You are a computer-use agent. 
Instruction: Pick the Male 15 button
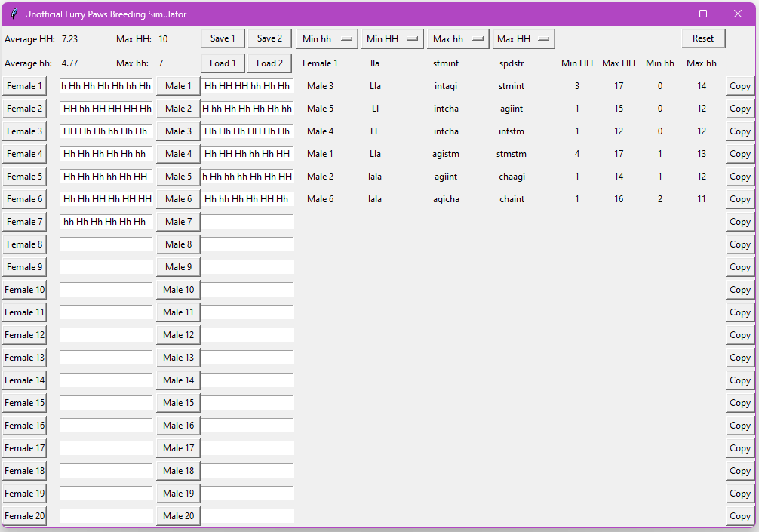click(x=178, y=403)
